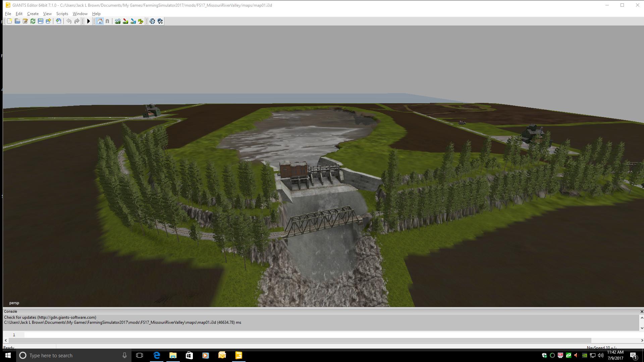Open the Scripts menu

[62, 14]
